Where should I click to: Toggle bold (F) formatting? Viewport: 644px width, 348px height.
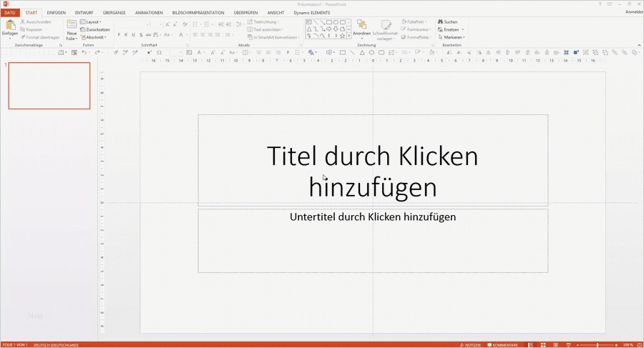point(119,35)
